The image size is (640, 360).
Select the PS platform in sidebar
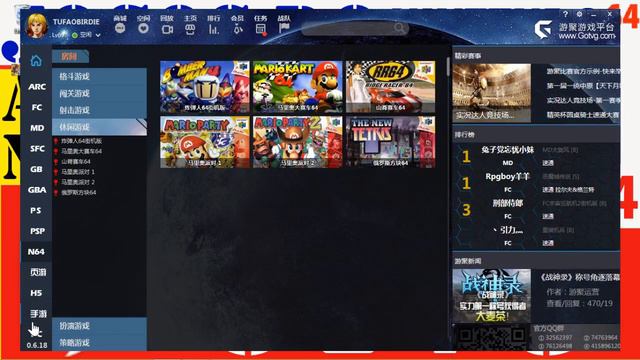36,210
